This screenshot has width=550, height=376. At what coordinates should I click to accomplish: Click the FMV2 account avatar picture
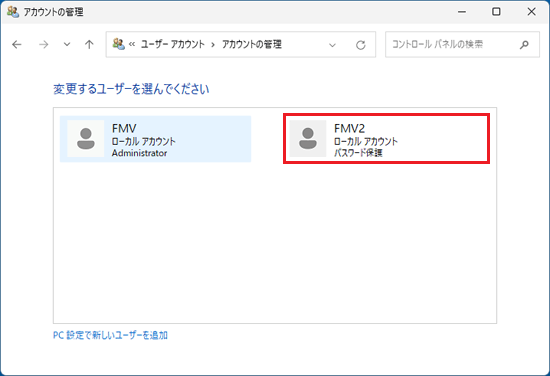coord(308,139)
